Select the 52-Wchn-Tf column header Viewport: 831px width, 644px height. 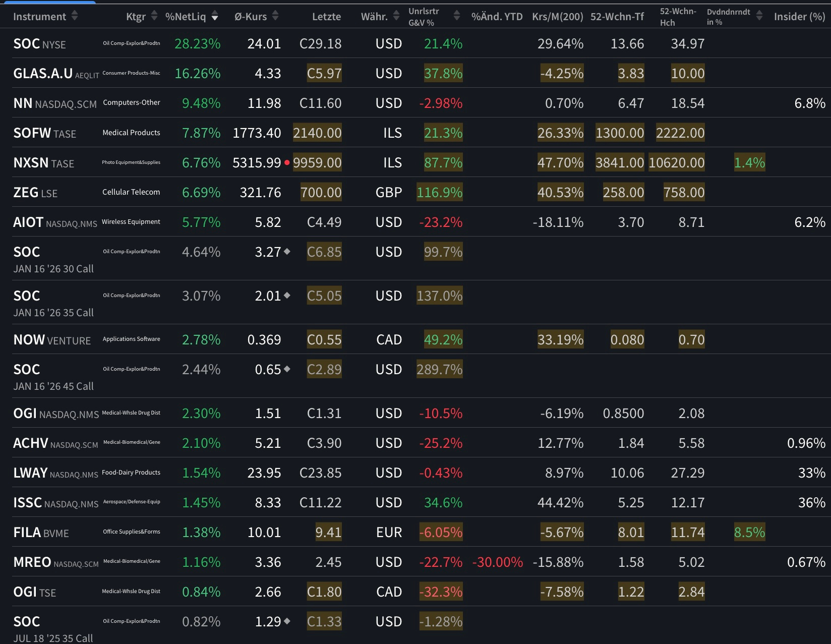[617, 17]
